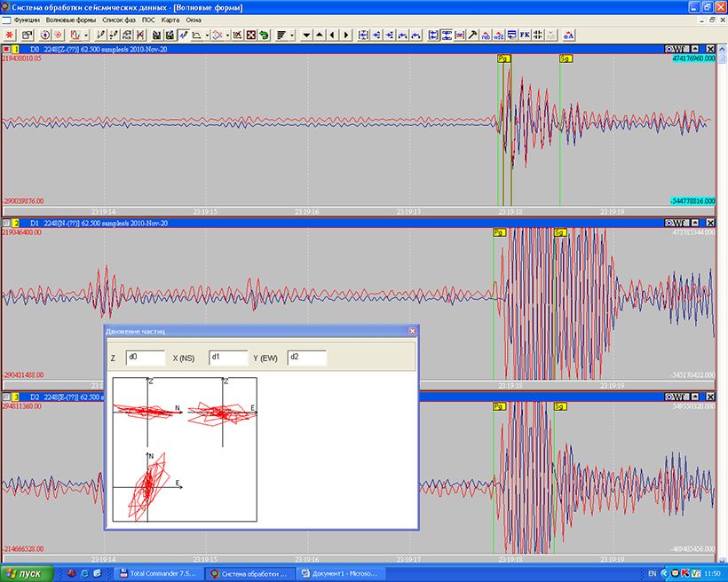728x582 pixels.
Task: Click the solid up arrow toolbar icon
Action: point(319,35)
